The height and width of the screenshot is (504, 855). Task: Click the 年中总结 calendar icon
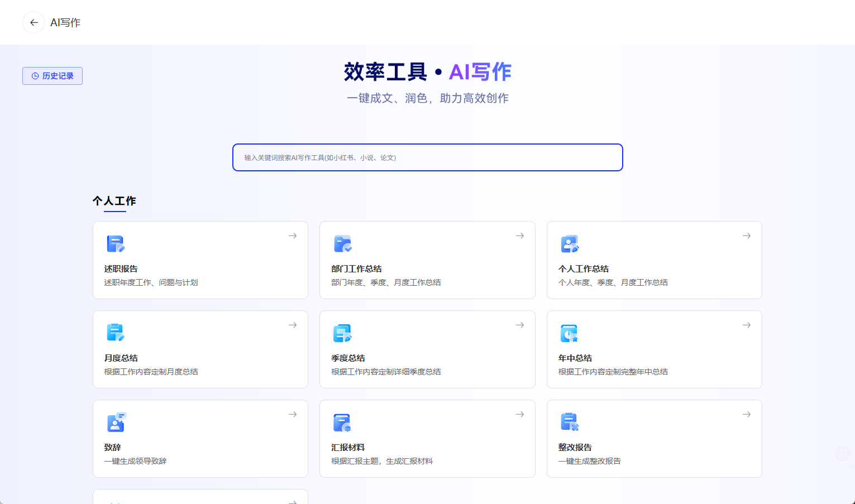click(570, 333)
